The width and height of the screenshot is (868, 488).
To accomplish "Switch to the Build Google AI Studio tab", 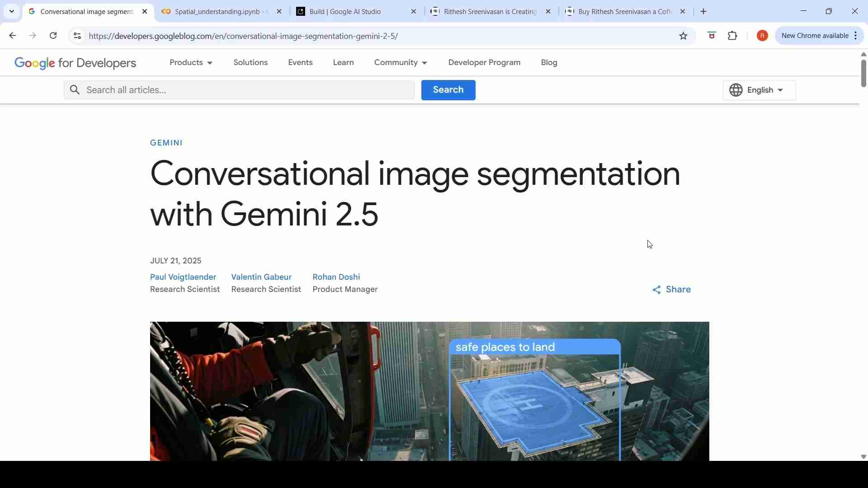I will pos(346,11).
